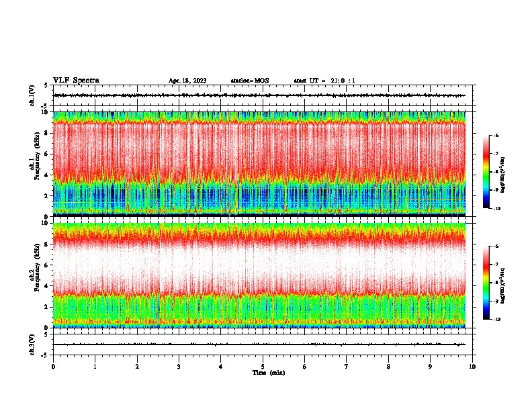Click time-axis tick label '4'
The image size is (532, 411).
pyautogui.click(x=221, y=367)
